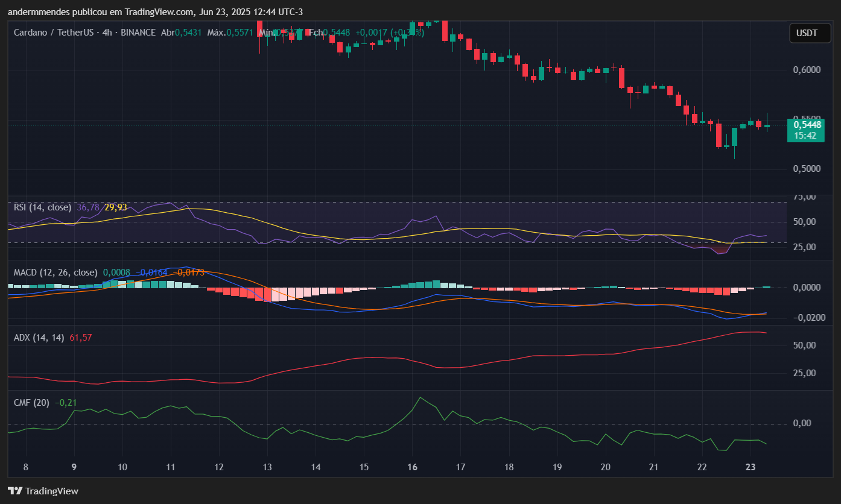Screen dimensions: 841x504
Task: Click date 15 on the time axis
Action: 364,467
